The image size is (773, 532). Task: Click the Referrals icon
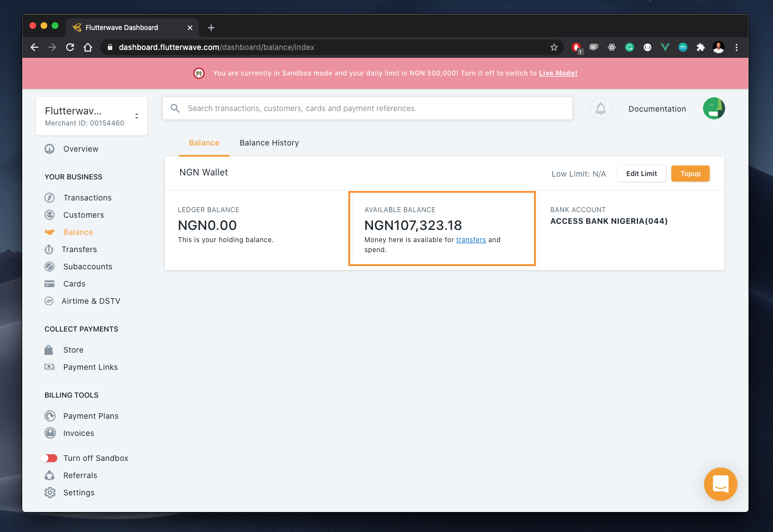pyautogui.click(x=49, y=475)
